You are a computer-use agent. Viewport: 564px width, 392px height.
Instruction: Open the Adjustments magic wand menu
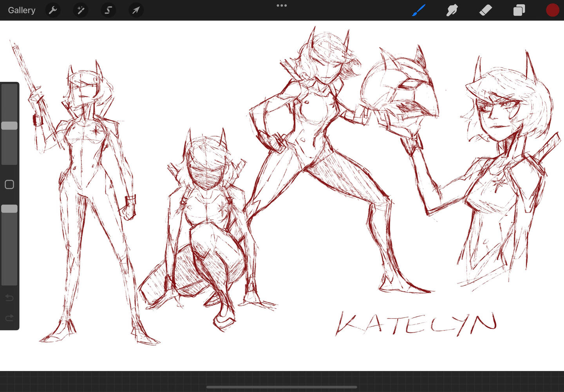(x=81, y=10)
